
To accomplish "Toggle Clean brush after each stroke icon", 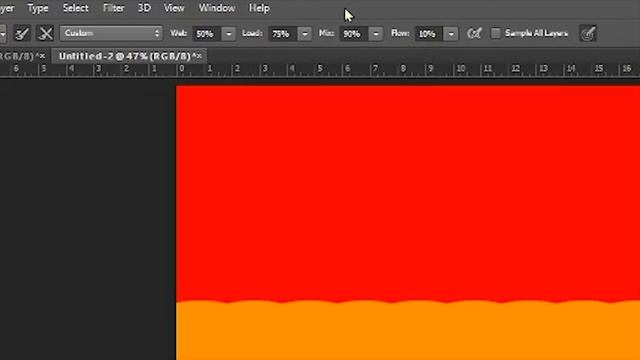I will 45,33.
